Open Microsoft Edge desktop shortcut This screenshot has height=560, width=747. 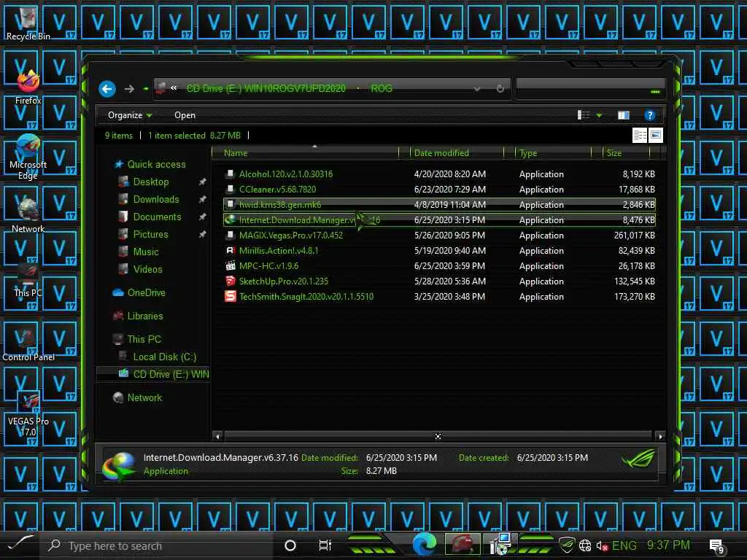[28, 157]
